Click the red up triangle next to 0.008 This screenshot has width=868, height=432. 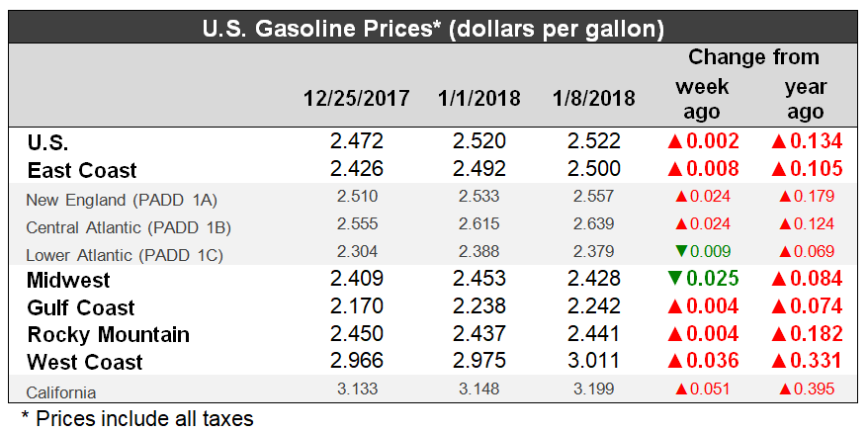tap(677, 169)
